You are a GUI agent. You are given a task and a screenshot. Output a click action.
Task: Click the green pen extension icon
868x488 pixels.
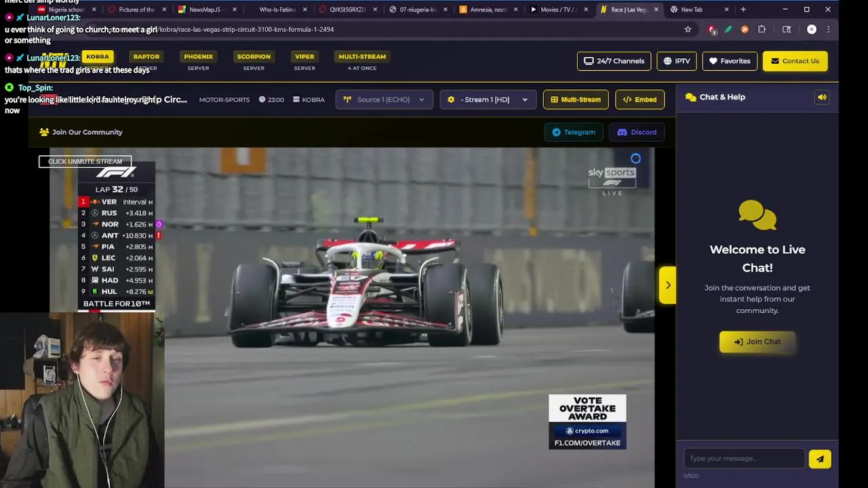pyautogui.click(x=728, y=29)
